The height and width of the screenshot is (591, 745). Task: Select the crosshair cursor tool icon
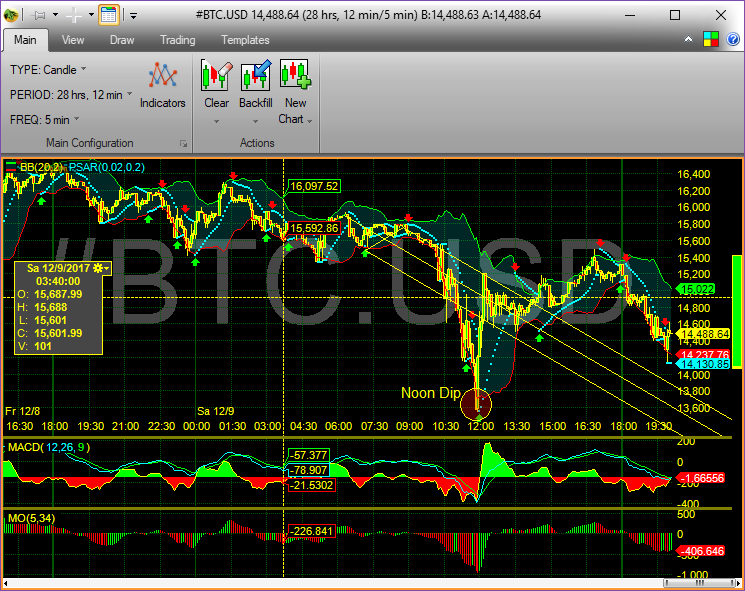pos(74,15)
